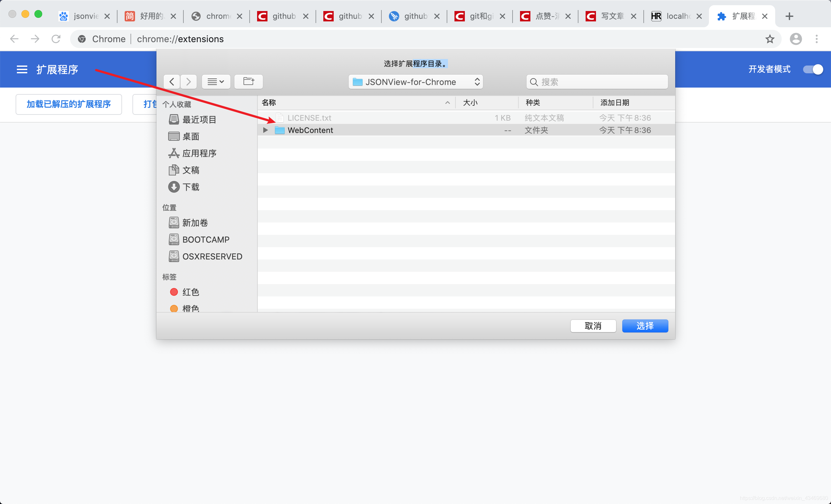
Task: Click the address bar URL
Action: point(180,39)
